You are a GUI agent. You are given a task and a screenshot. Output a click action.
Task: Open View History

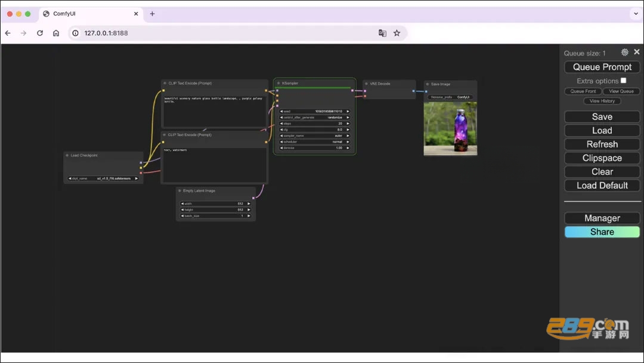[602, 101]
